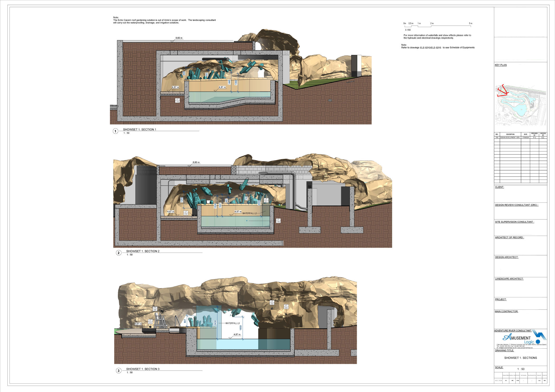Click the 5,67 m level marker
This screenshot has height=392, width=555.
138,324
